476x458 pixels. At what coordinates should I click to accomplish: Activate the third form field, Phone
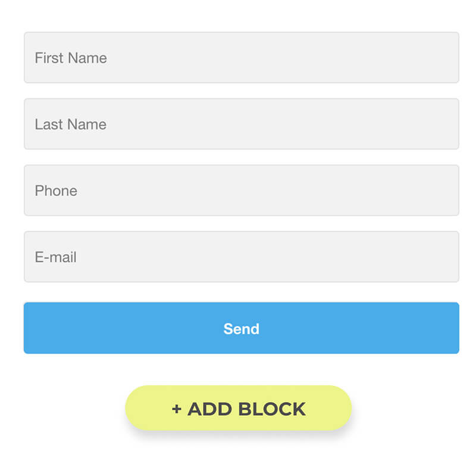point(241,191)
